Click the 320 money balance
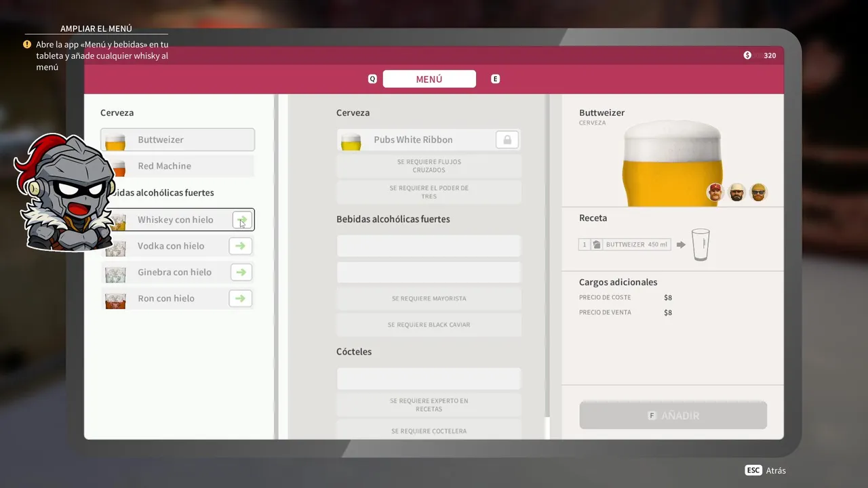The image size is (868, 488). [770, 56]
